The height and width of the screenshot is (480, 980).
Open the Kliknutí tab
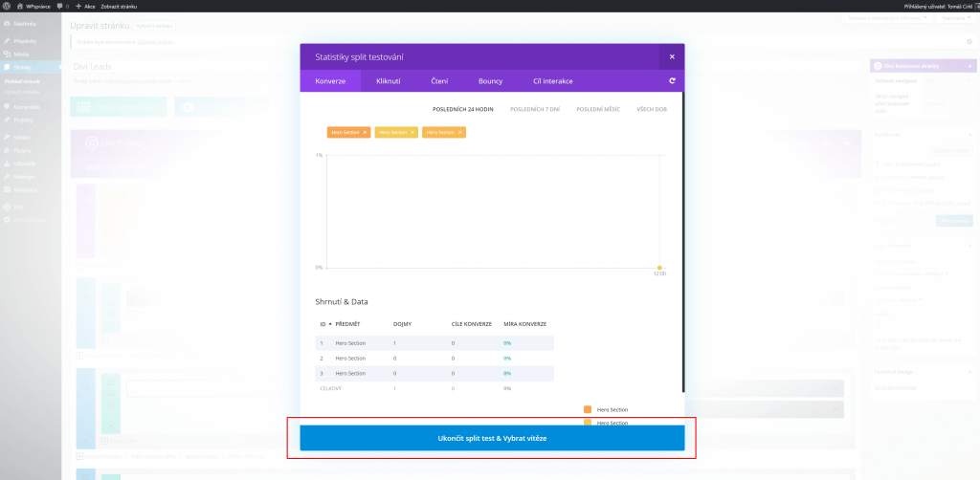pos(389,81)
